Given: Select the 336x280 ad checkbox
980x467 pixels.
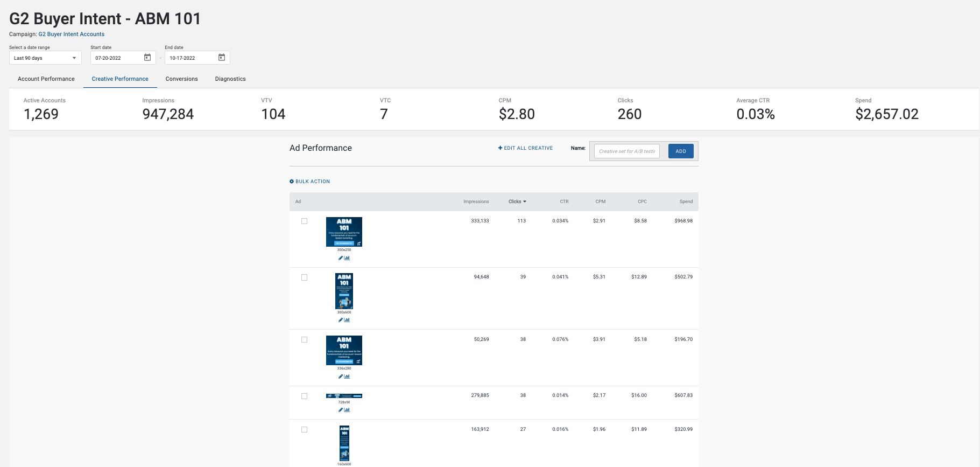Looking at the screenshot, I should coord(305,340).
